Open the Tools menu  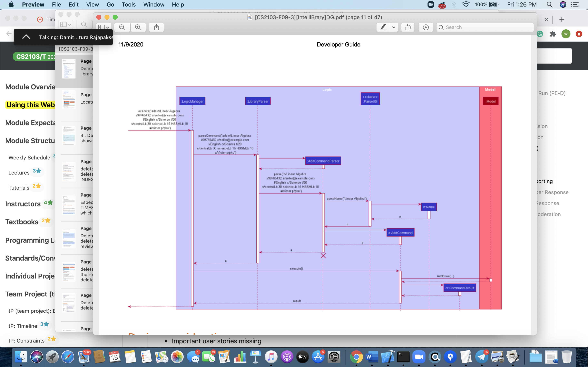129,5
